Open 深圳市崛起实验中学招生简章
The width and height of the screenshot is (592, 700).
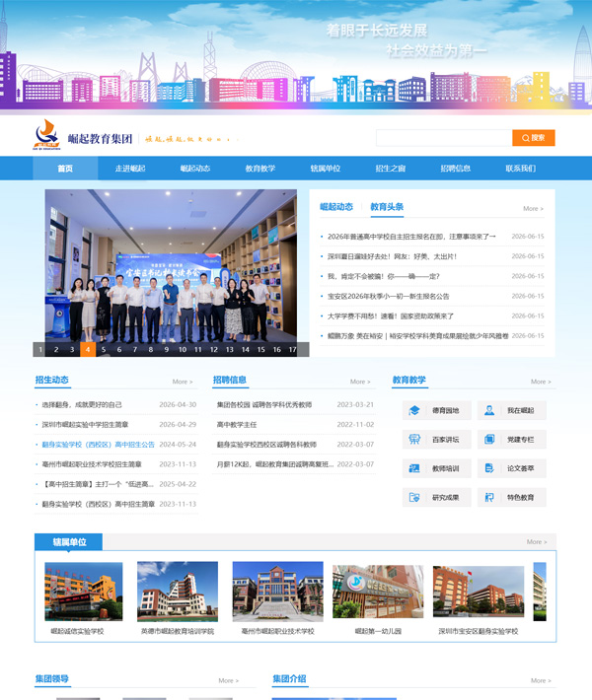coord(85,425)
